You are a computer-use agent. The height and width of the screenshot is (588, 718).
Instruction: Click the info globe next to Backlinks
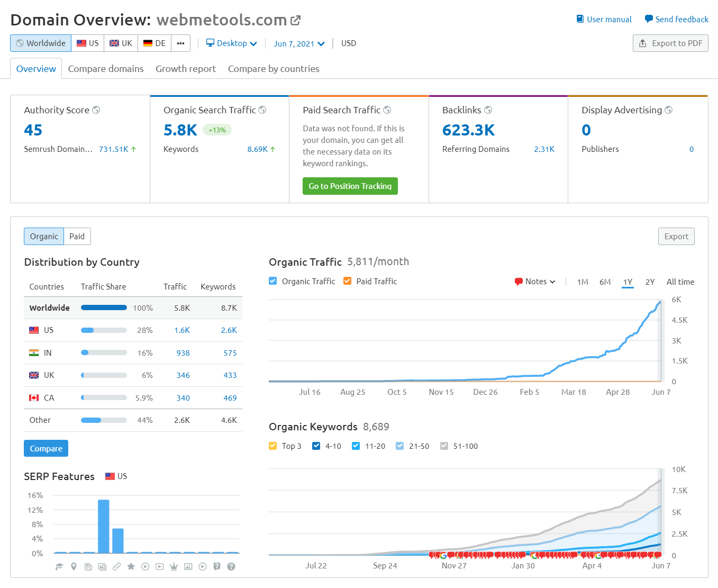point(488,110)
